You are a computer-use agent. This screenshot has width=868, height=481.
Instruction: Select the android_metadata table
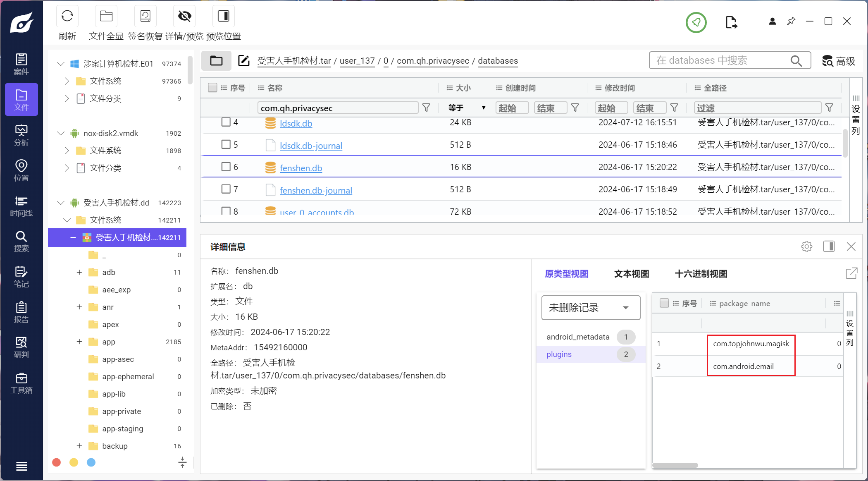coord(591,337)
